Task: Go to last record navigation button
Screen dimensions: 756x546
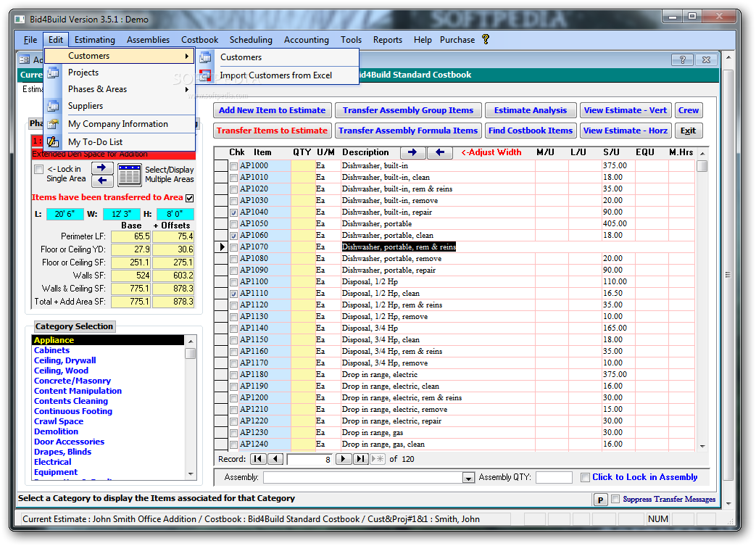Action: click(x=361, y=459)
